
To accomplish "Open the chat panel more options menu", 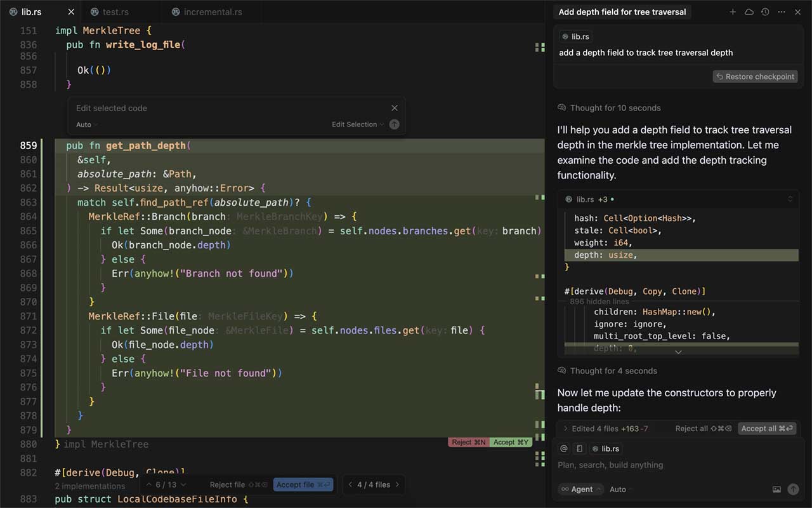I will (782, 12).
